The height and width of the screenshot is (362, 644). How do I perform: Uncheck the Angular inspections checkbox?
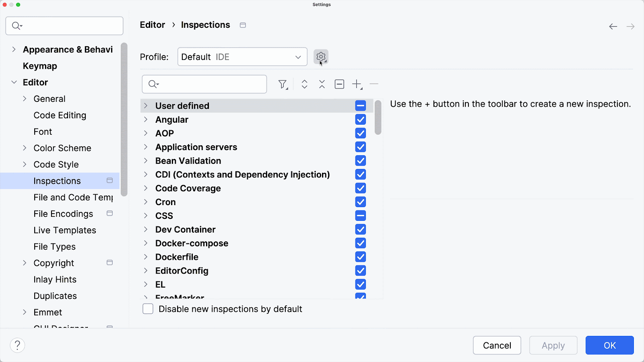point(361,119)
